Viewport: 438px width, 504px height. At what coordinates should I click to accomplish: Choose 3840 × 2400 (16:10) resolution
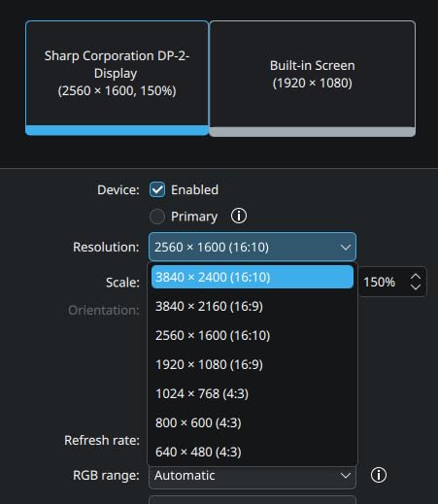[x=253, y=277]
